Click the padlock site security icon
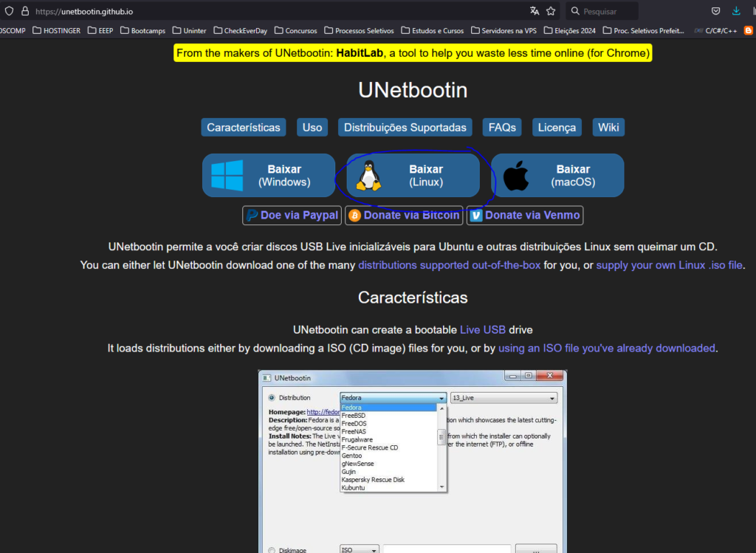This screenshot has width=756, height=553. (x=24, y=12)
